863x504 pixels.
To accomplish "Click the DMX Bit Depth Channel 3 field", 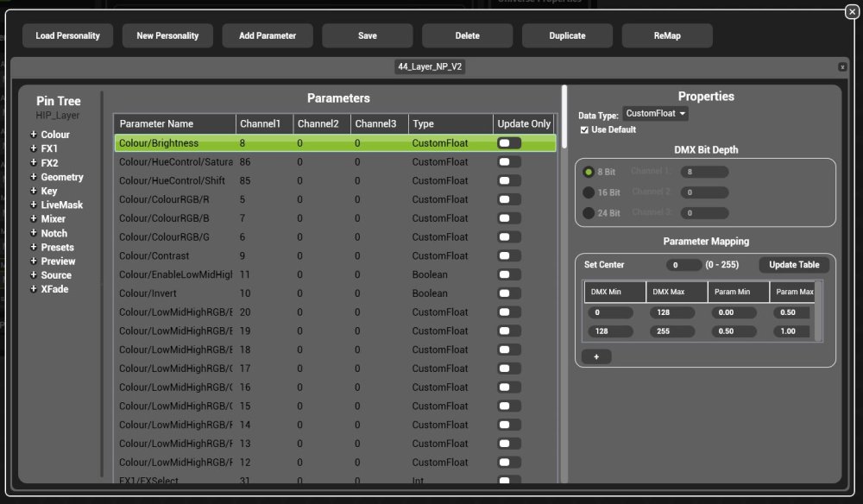I will (x=704, y=213).
